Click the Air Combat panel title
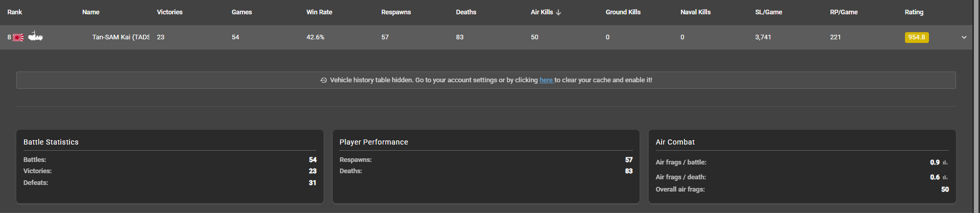Viewport: 980px width, 213px height. tap(675, 142)
